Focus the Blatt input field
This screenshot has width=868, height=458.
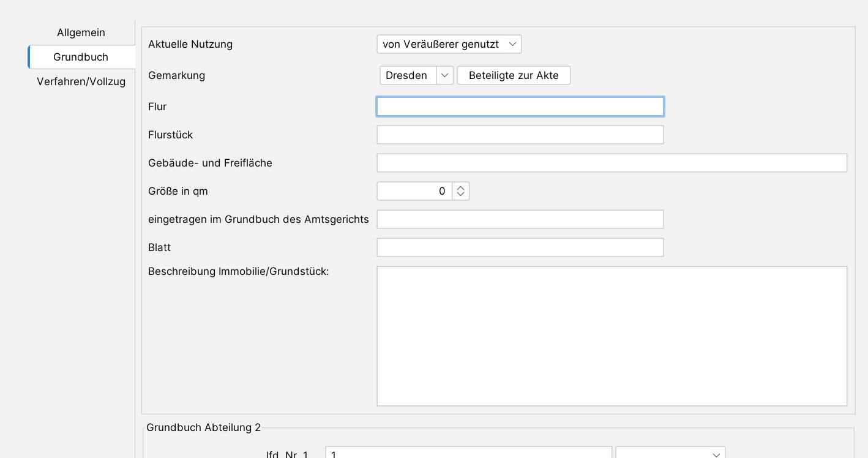520,247
